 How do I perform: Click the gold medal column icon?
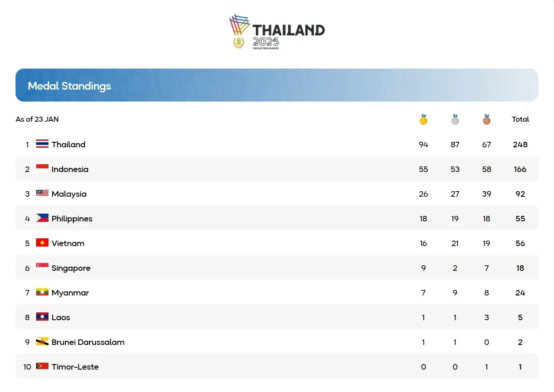click(x=423, y=119)
